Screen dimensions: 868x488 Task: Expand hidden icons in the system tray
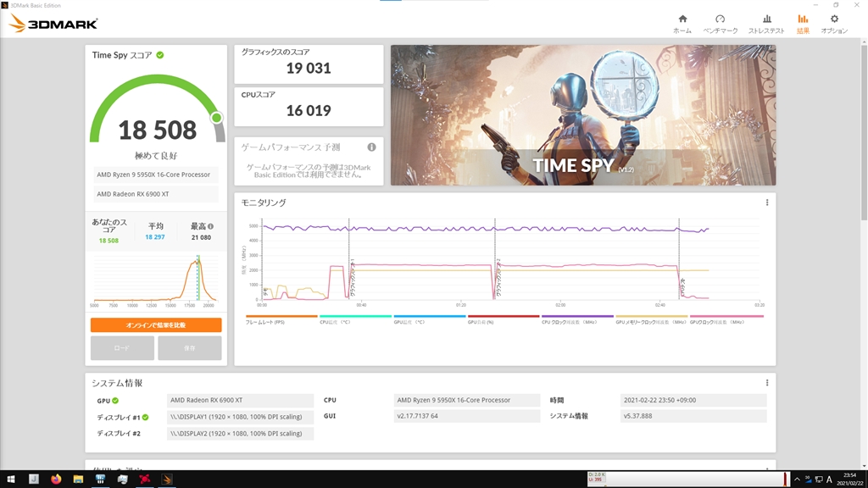798,479
